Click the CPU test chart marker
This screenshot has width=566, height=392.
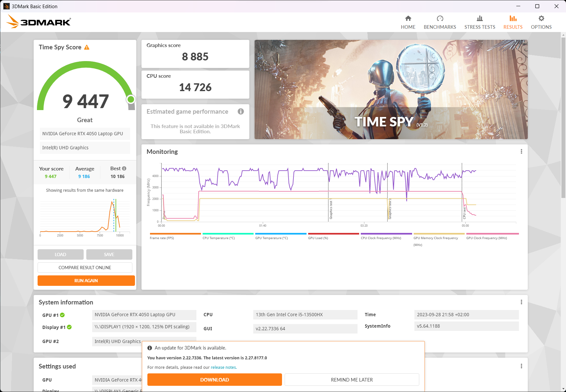[x=464, y=213]
